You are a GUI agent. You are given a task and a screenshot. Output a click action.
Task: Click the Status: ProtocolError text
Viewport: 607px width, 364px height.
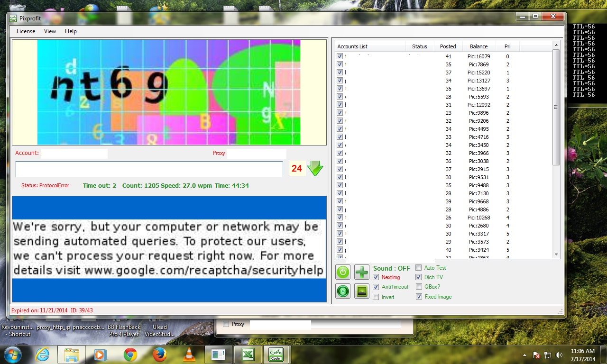point(45,185)
